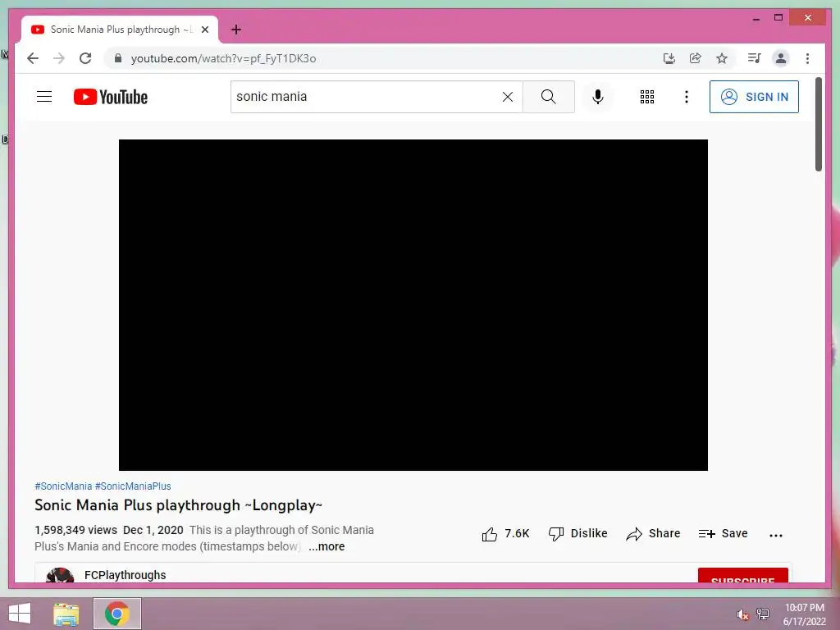Click the page vertical scrollbar thumb
The image size is (840, 630).
pyautogui.click(x=818, y=125)
